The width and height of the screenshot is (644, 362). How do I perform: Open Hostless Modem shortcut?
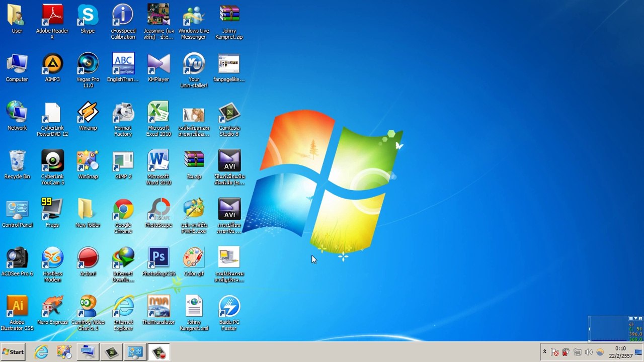click(52, 264)
